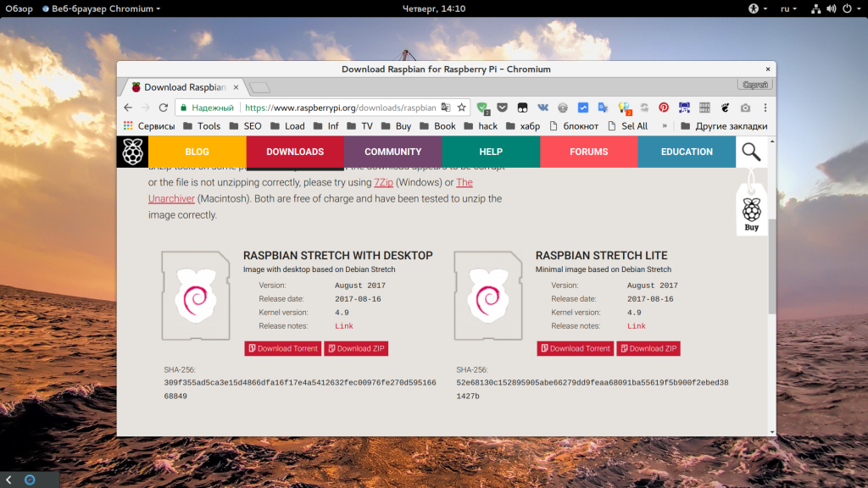Click the translate page icon in address bar
868x488 pixels.
[446, 108]
